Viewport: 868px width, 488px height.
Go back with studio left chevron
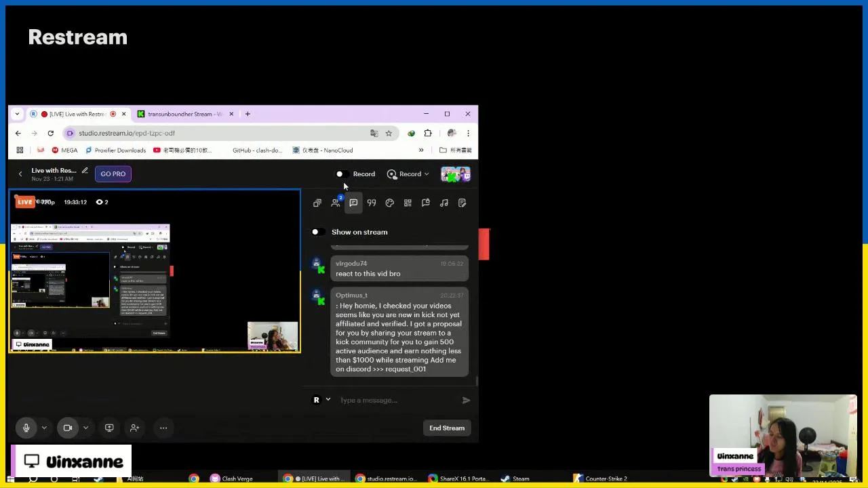coord(20,174)
